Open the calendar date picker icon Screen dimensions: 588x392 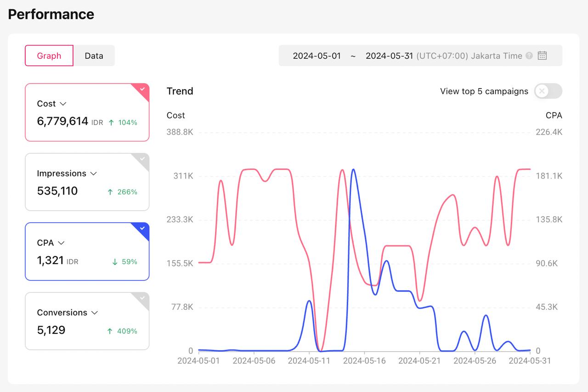coord(542,56)
